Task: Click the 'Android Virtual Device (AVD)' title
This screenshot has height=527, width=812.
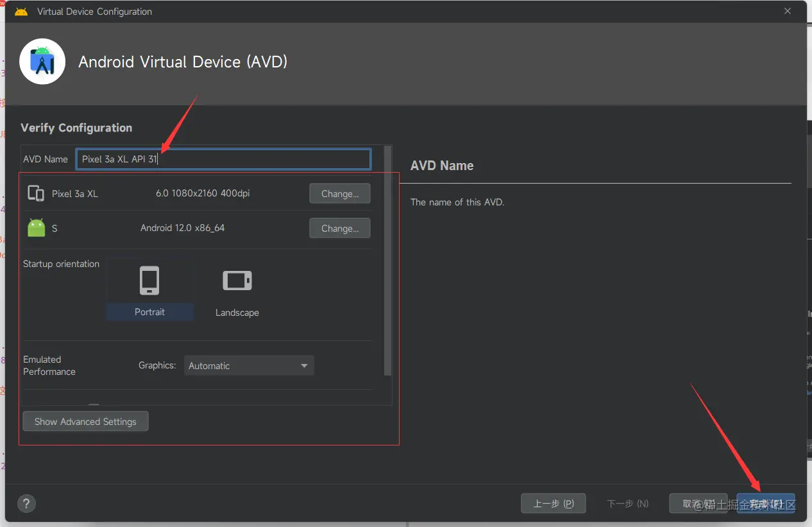Action: (183, 62)
